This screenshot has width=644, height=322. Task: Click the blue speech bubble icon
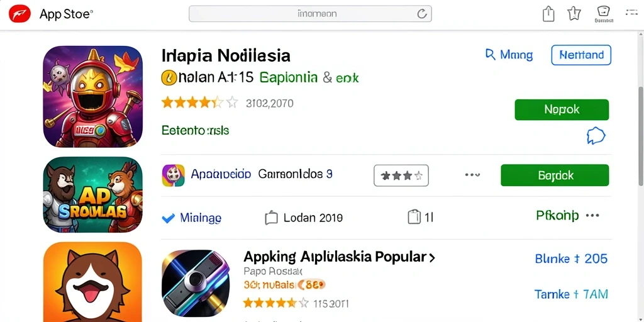(596, 136)
